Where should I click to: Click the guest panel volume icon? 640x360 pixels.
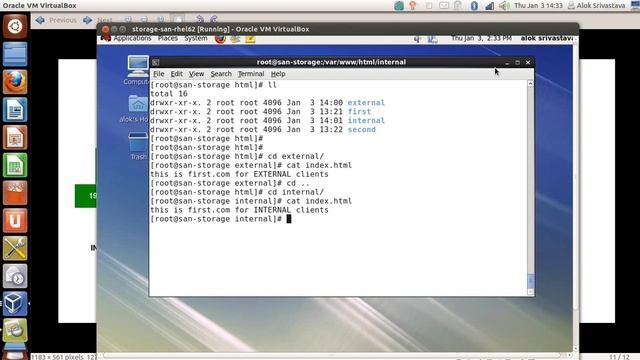[x=418, y=39]
